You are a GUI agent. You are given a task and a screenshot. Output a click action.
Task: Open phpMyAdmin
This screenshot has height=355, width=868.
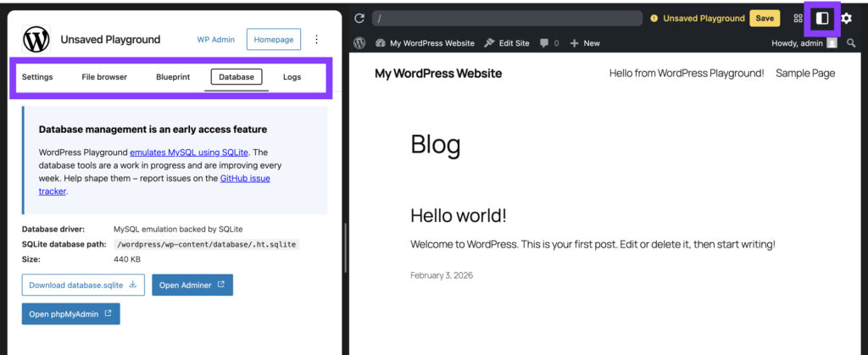[71, 313]
